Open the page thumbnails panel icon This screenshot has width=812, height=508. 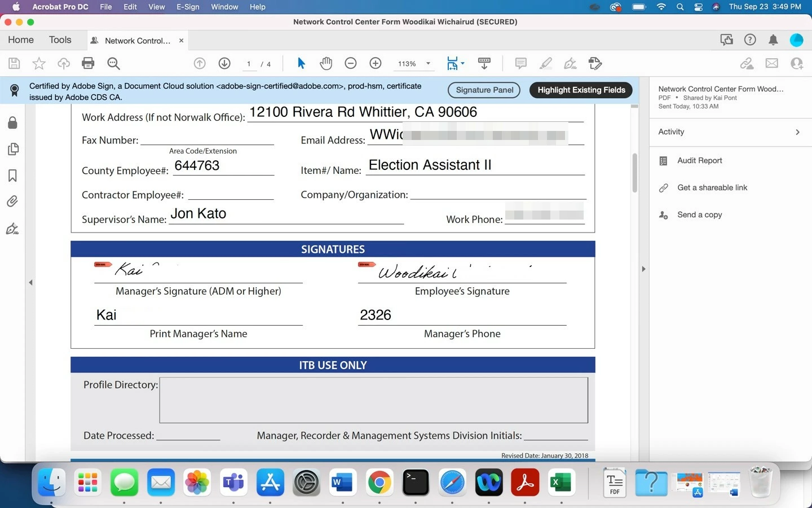12,149
